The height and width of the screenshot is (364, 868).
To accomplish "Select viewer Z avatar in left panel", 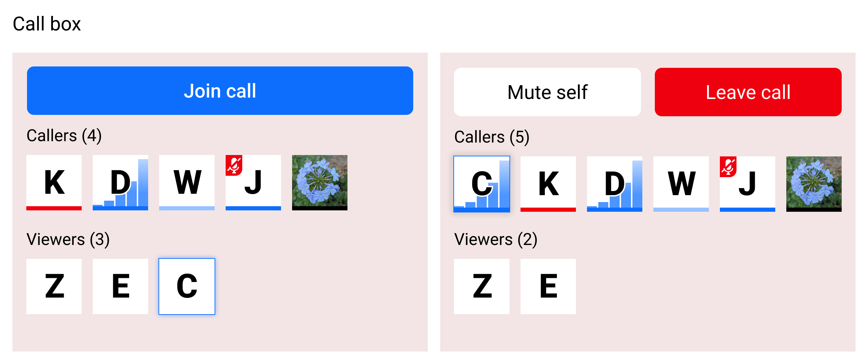I will tap(54, 286).
